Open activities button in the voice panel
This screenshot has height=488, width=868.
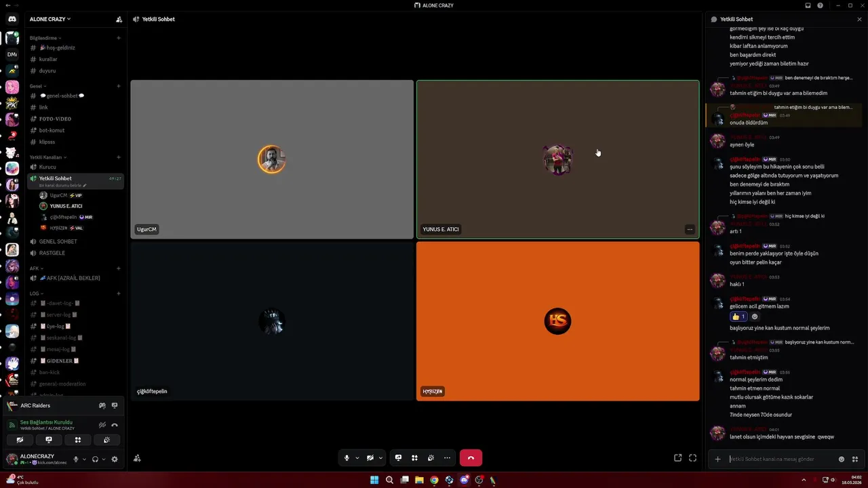click(x=78, y=440)
